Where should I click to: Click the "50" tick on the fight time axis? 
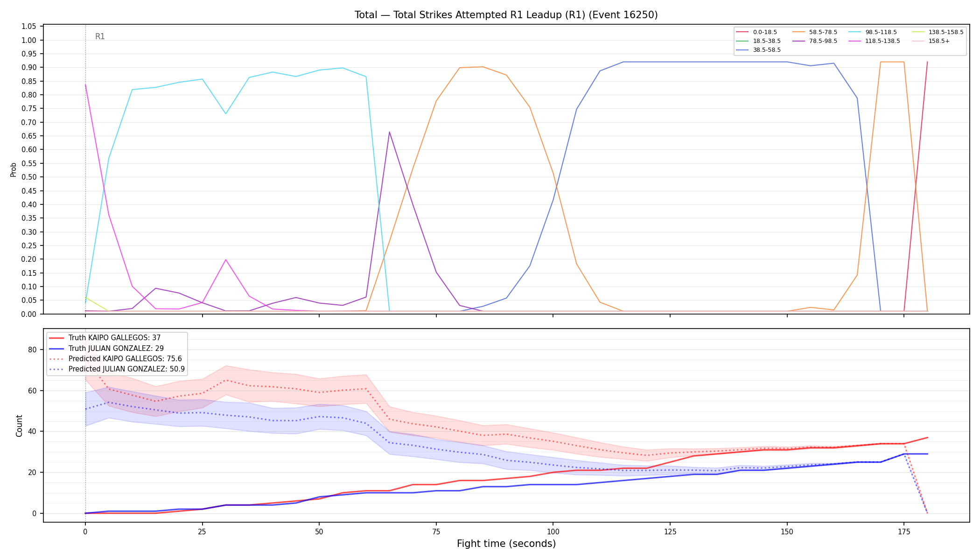(319, 532)
